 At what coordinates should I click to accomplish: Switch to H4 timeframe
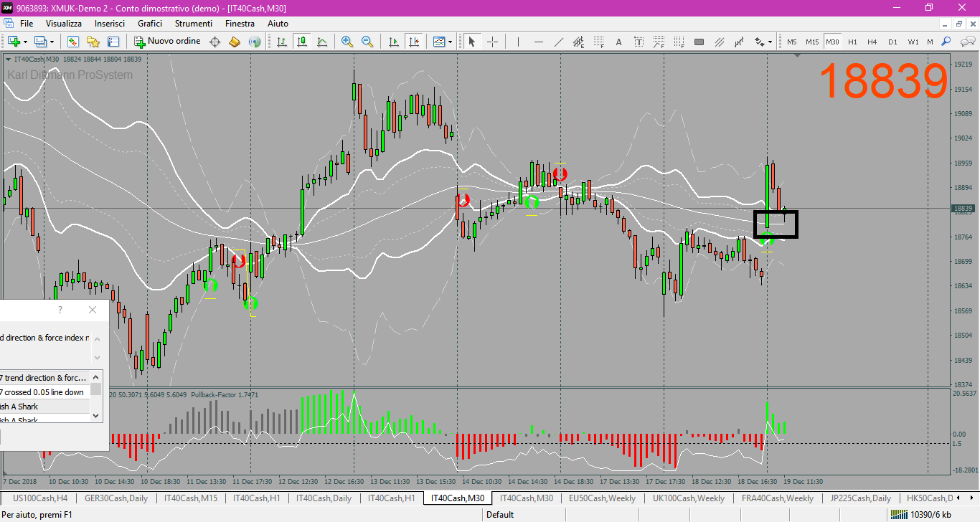pyautogui.click(x=872, y=42)
